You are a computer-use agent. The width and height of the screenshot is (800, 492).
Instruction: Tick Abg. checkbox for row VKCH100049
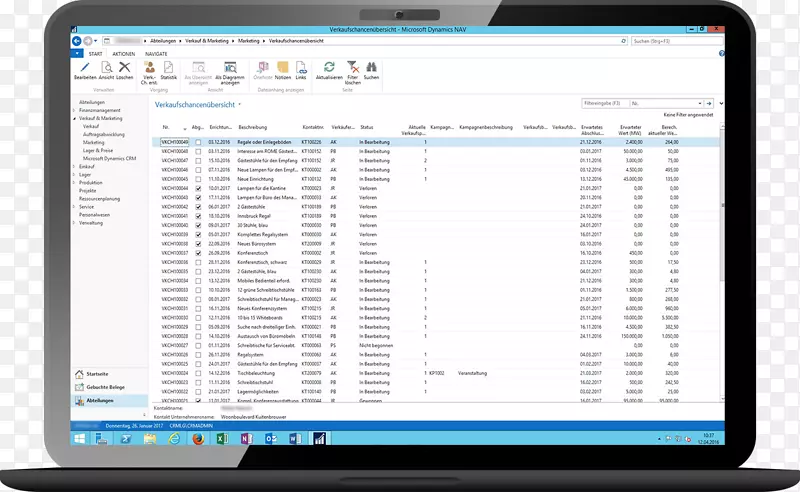click(x=198, y=142)
